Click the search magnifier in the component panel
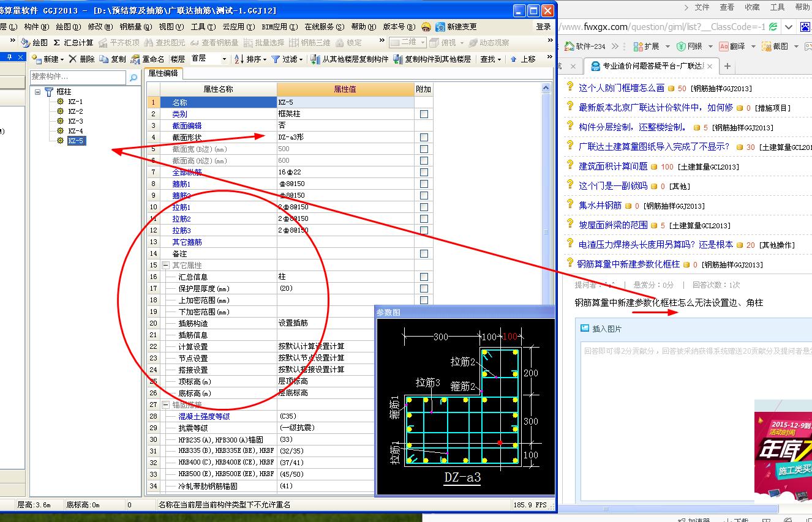The image size is (812, 522). point(133,78)
